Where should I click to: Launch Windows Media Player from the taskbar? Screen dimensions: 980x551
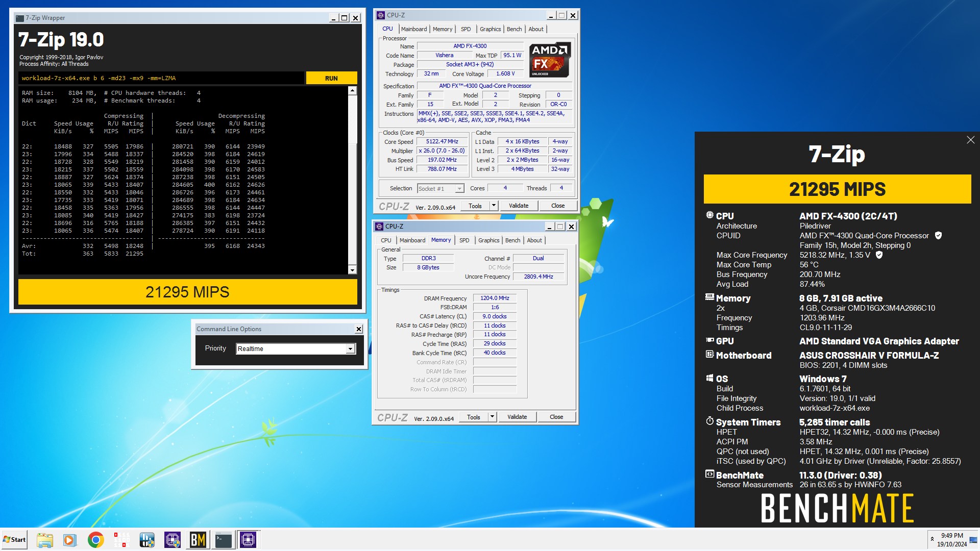70,540
